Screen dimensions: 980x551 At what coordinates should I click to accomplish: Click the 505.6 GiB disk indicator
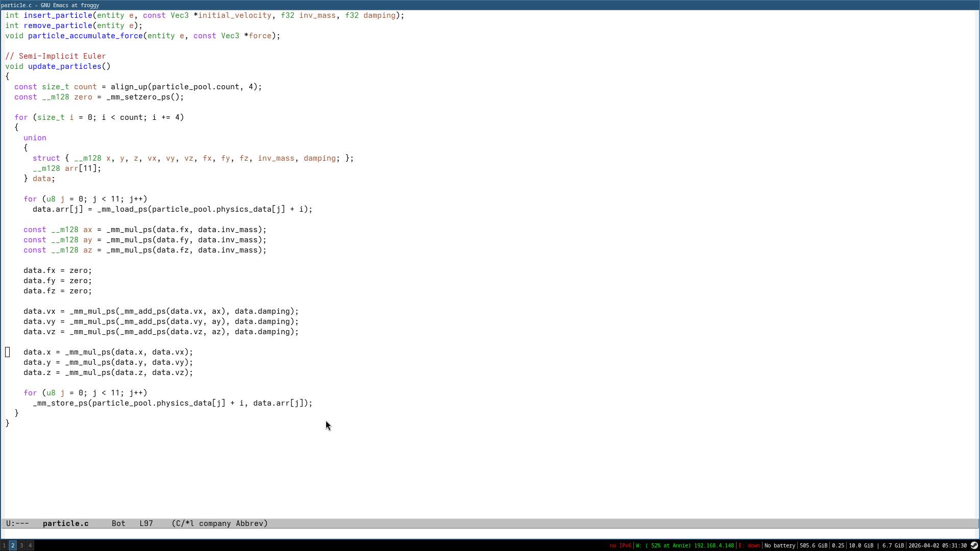813,545
